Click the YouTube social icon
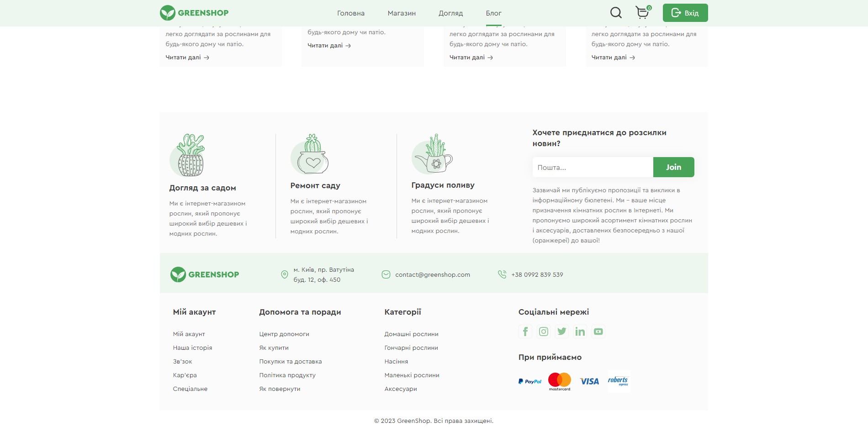 pyautogui.click(x=598, y=332)
